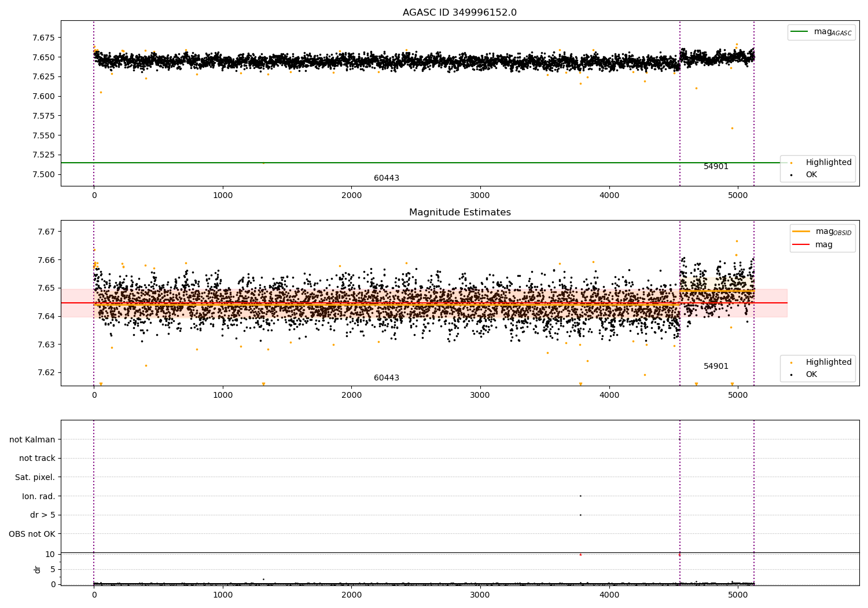868x608 pixels.
Task: Click the flagged point on 'Ion. rad.' row
Action: click(580, 496)
